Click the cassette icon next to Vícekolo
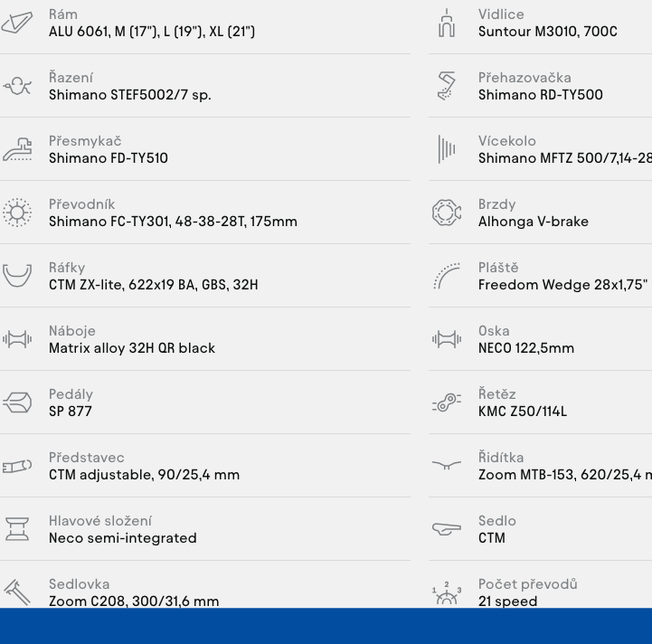The width and height of the screenshot is (652, 644). (447, 149)
